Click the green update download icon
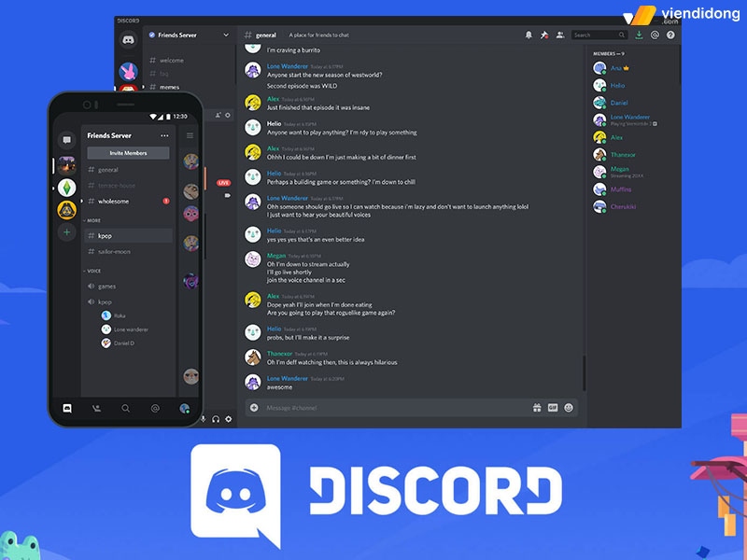Screen dimensions: 747x560 [x=639, y=34]
